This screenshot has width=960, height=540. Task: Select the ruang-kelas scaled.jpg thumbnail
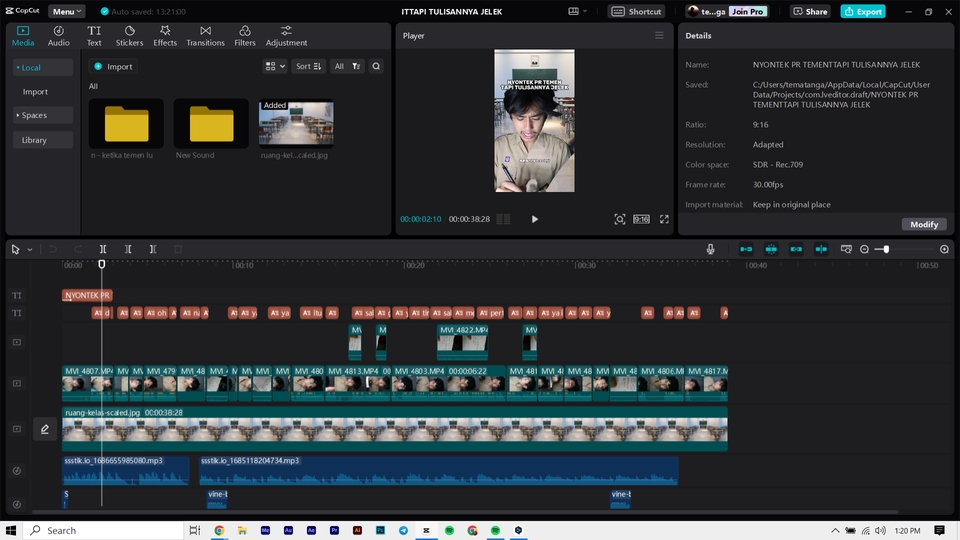pos(296,124)
